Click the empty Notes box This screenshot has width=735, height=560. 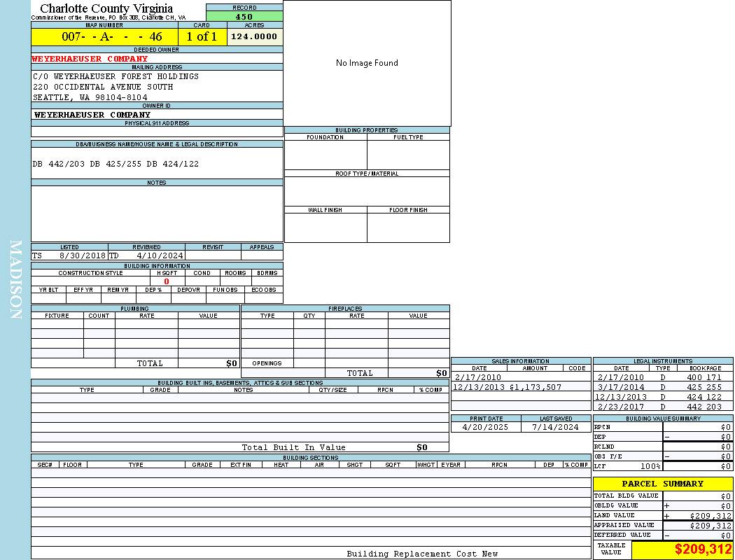pos(157,213)
